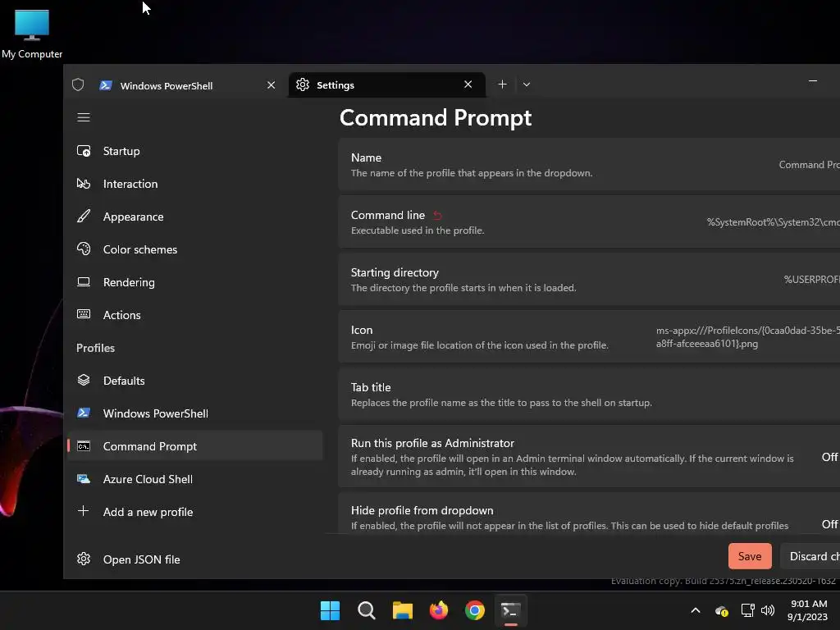This screenshot has height=630, width=840.
Task: Click the Actions keyboard icon
Action: pos(84,314)
